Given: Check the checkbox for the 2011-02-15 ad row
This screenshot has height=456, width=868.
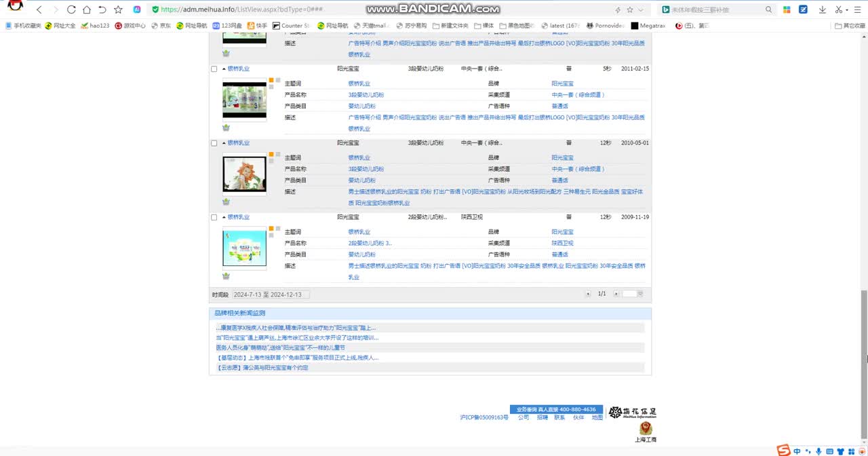Looking at the screenshot, I should 214,69.
